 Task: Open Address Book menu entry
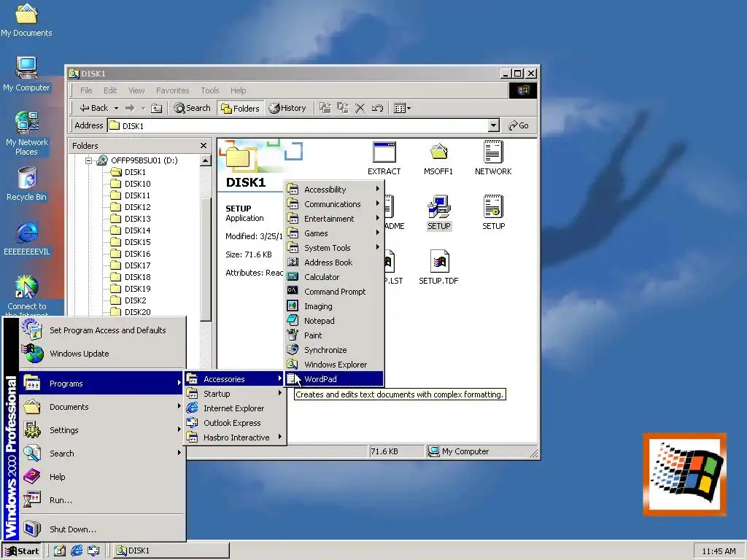tap(334, 262)
